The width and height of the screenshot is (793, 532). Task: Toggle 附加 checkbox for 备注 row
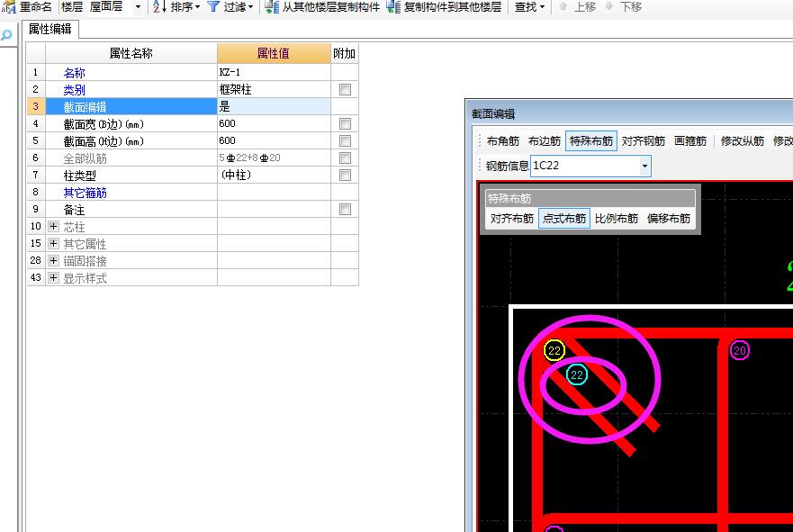click(x=345, y=209)
